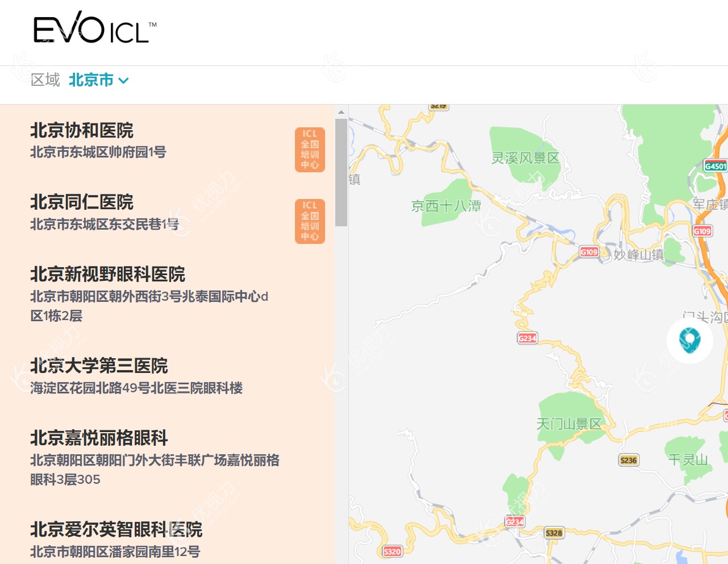This screenshot has height=564, width=728.
Task: Click the scroll-up arrow of hospital list
Action: point(341,112)
